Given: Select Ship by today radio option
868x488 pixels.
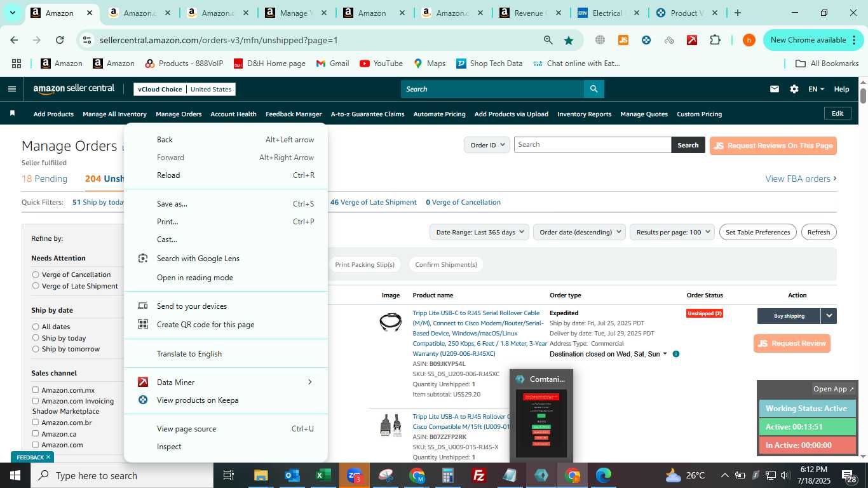Looking at the screenshot, I should pyautogui.click(x=36, y=338).
